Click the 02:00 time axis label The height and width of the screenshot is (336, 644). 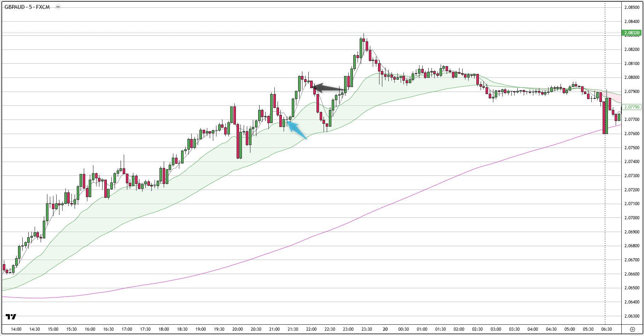pos(459,329)
